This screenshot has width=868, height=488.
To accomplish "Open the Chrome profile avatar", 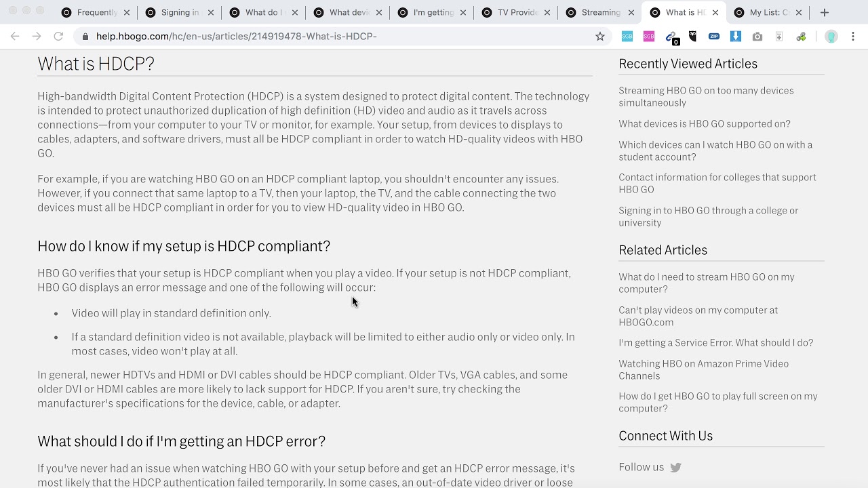I will pos(831,37).
